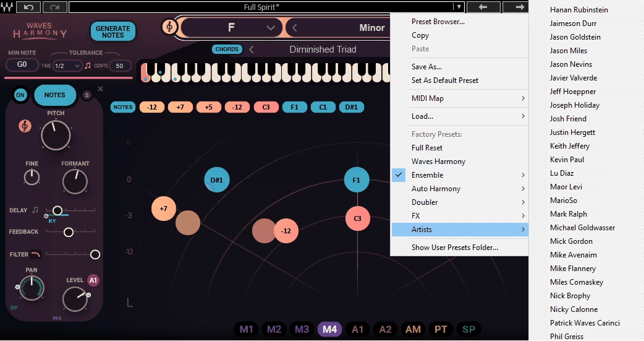Select Lu Diaz artist presets
The image size is (644, 341).
click(x=562, y=173)
